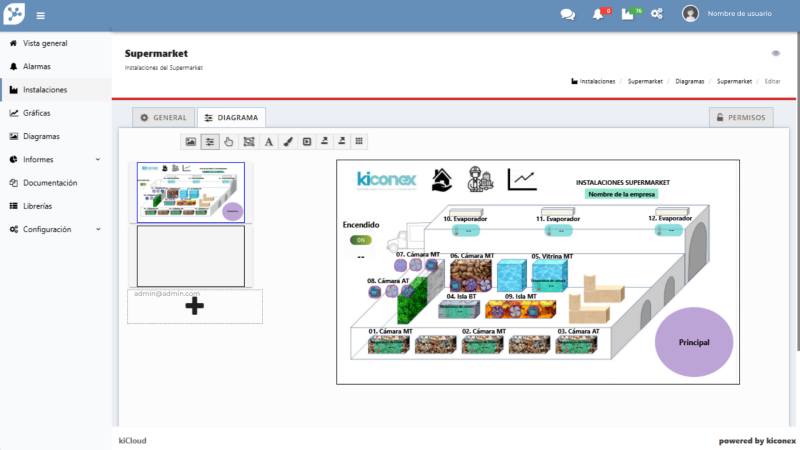The width and height of the screenshot is (800, 450).
Task: Click the purple Principal circle button
Action: 694,342
